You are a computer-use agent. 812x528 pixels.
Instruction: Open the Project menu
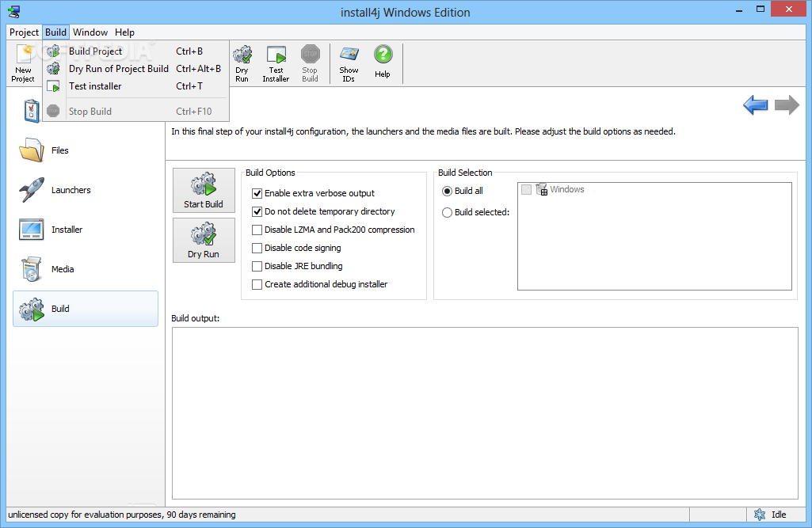tap(24, 32)
